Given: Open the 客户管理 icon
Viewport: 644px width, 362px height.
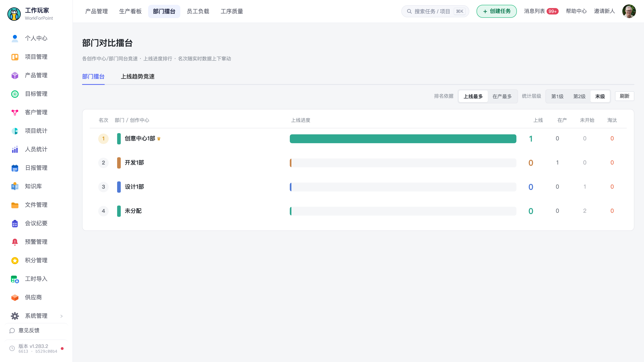Looking at the screenshot, I should (x=15, y=112).
